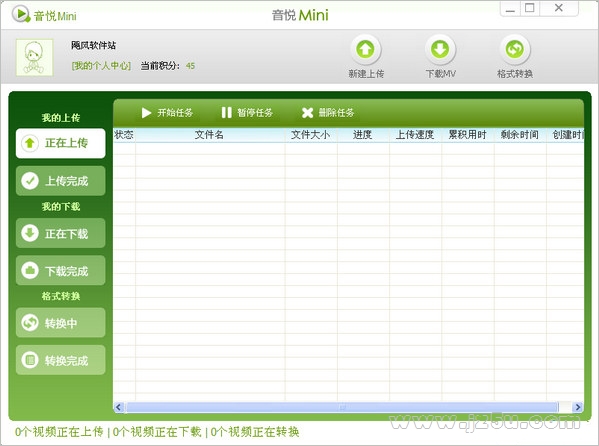Click the 文件名 column header

pos(210,135)
